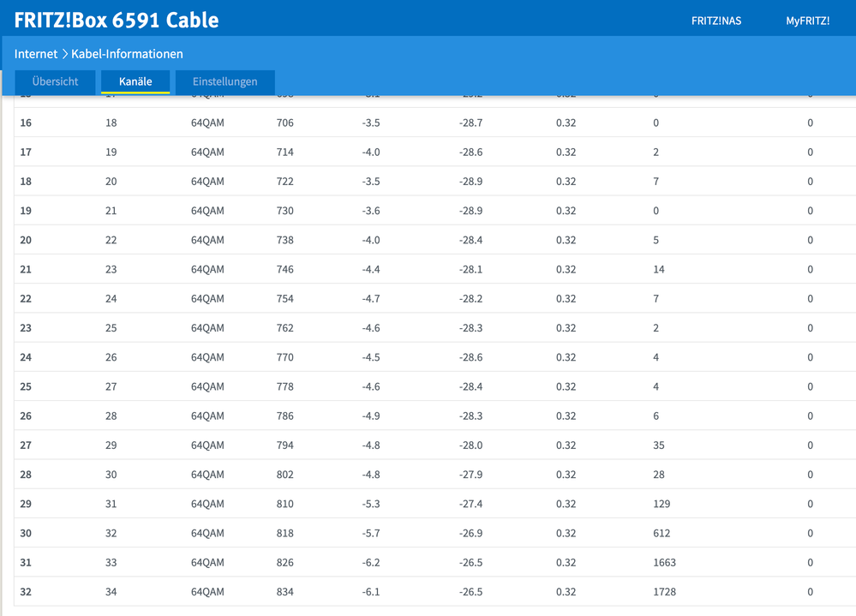Click bold channel number 16
Image resolution: width=856 pixels, height=616 pixels.
point(26,123)
